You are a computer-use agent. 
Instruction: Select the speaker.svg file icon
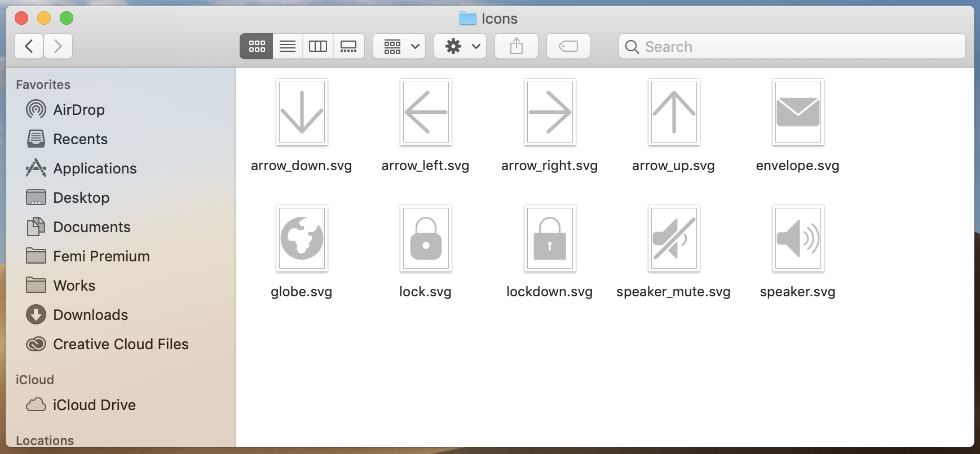(798, 238)
